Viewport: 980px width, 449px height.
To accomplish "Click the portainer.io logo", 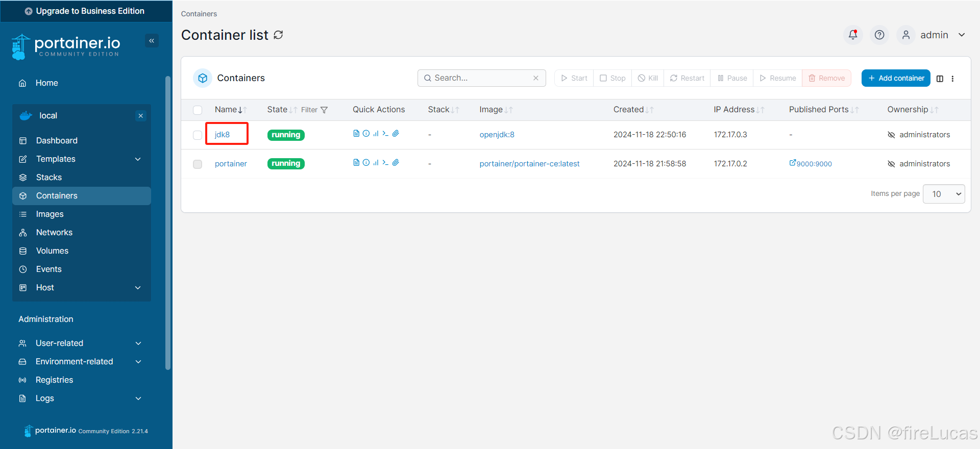I will point(66,47).
